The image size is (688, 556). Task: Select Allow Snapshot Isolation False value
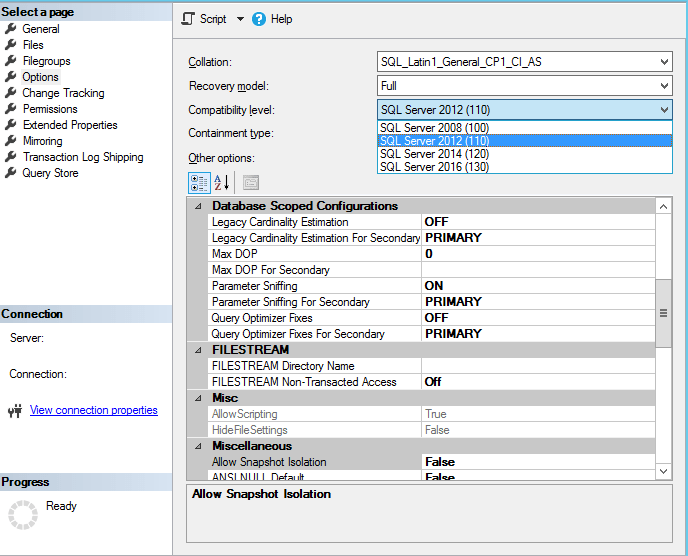[538, 462]
